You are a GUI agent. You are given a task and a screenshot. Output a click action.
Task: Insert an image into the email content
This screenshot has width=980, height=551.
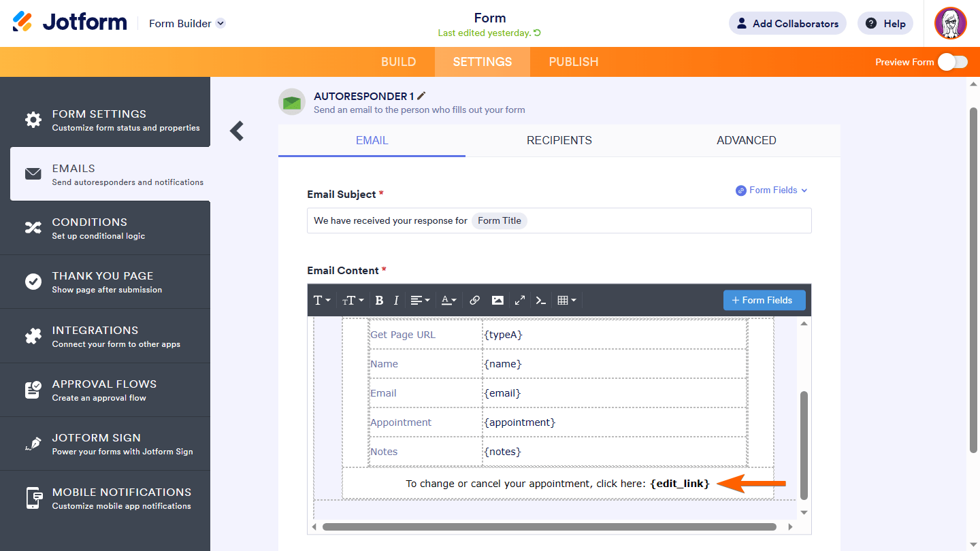point(497,300)
